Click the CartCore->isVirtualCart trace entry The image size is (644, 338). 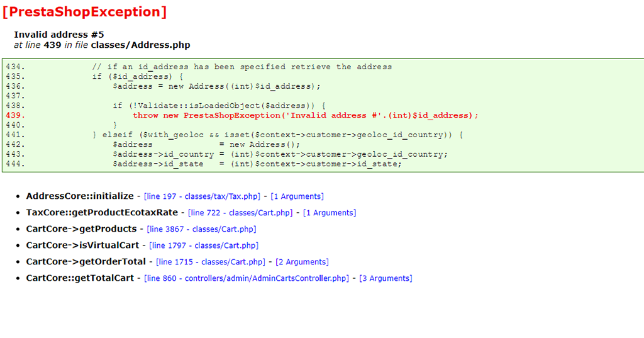(x=82, y=245)
